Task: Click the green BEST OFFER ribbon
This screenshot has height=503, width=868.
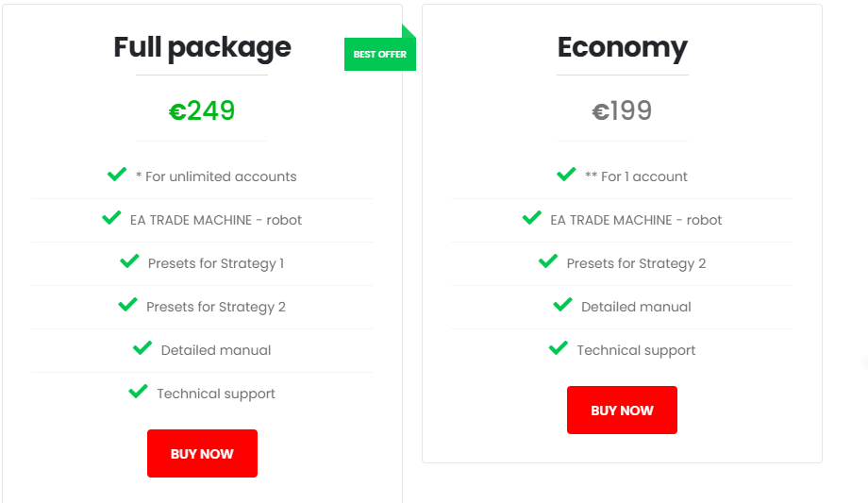Action: (380, 54)
